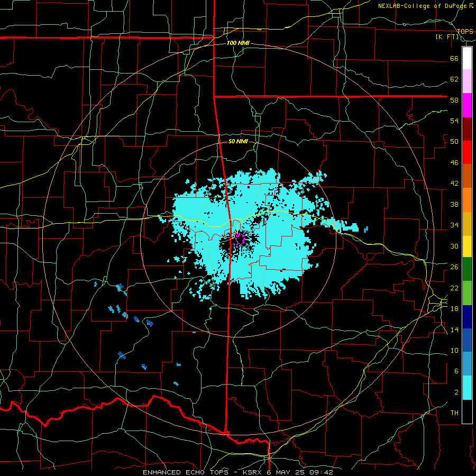Click the 100 NMI range ring label
476x476 pixels.
pos(238,43)
